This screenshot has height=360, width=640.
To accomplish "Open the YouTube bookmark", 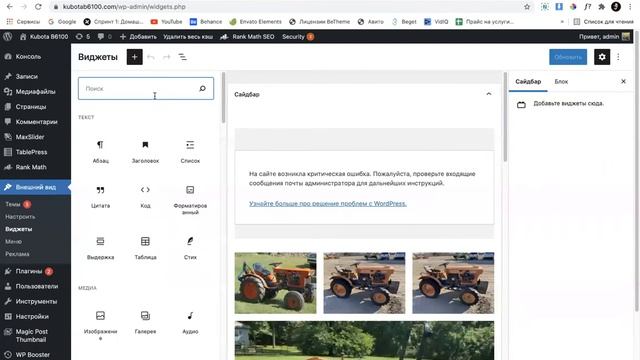I will (167, 22).
